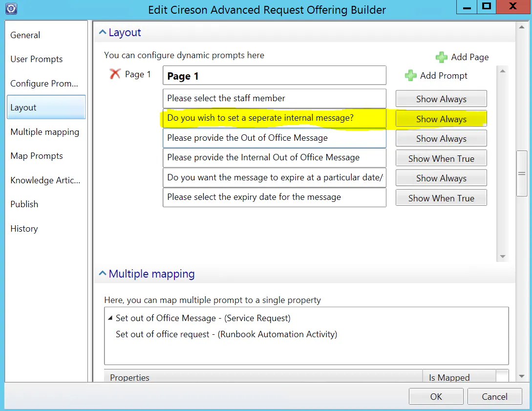This screenshot has width=532, height=411.
Task: Click the Properties column header
Action: pyautogui.click(x=263, y=376)
